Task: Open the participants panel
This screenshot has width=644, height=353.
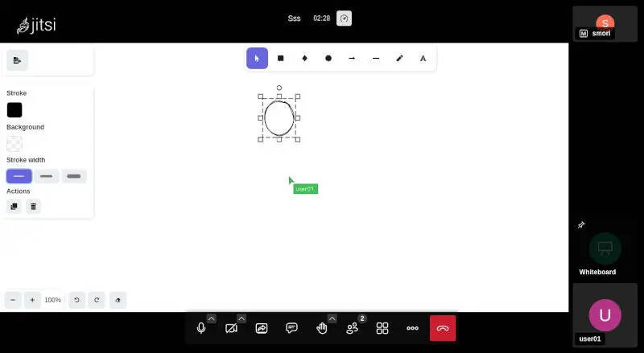Action: pos(352,328)
